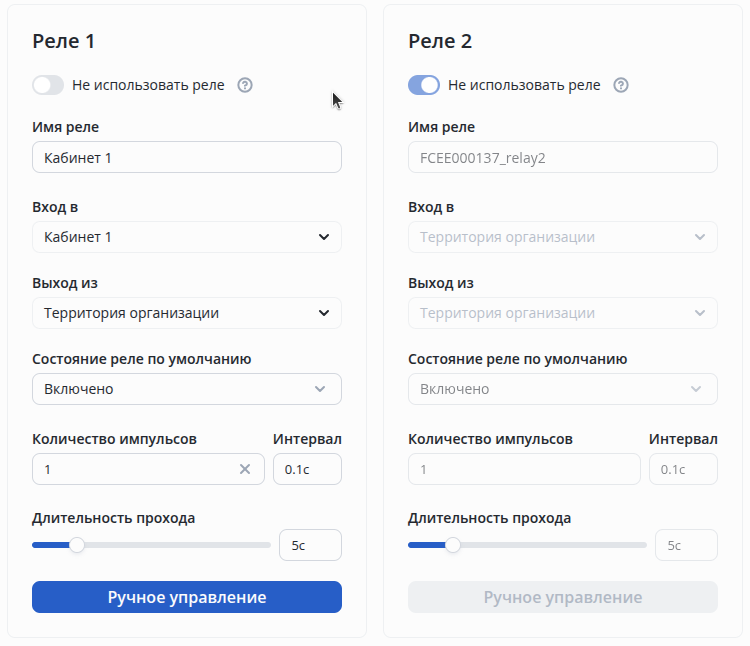
Task: Click the 'Интервал' field in Реле 1
Action: 307,469
